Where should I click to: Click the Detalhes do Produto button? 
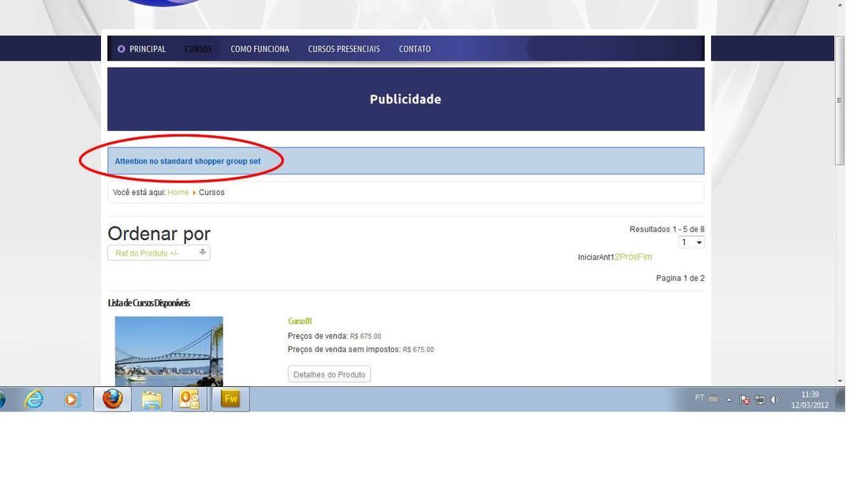pyautogui.click(x=329, y=374)
